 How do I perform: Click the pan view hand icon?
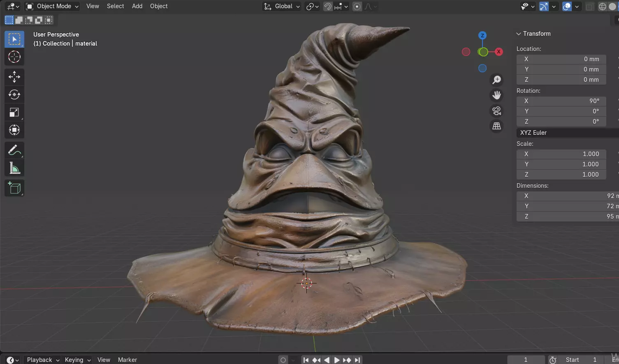pyautogui.click(x=497, y=95)
